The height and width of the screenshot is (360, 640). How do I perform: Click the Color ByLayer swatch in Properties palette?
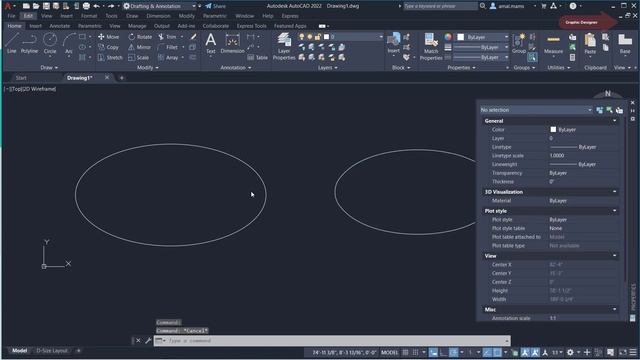pyautogui.click(x=553, y=129)
